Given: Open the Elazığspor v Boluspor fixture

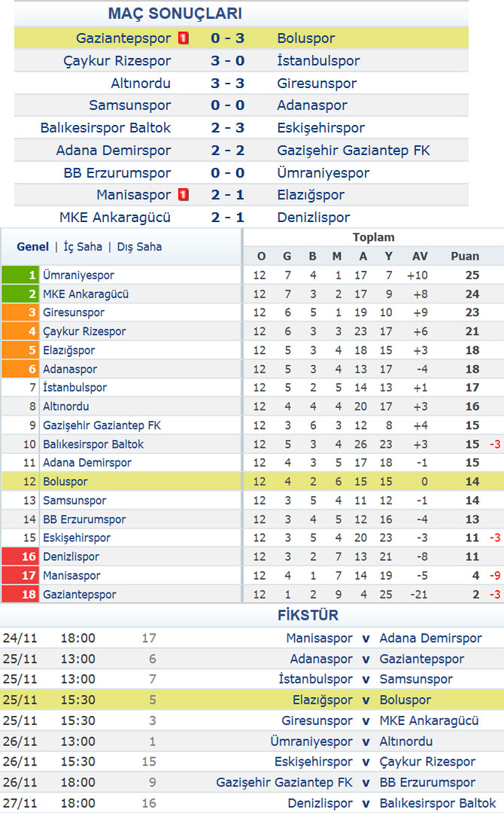Looking at the screenshot, I should (252, 700).
